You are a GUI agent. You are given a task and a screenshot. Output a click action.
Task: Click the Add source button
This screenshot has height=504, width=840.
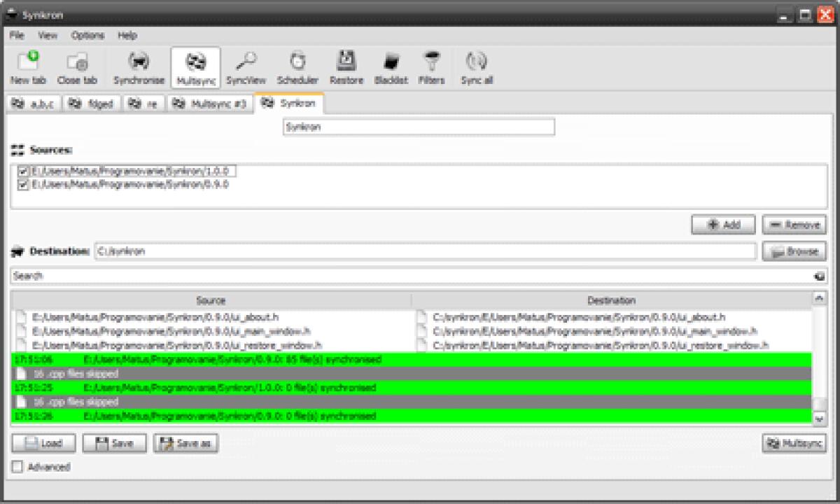tap(724, 225)
